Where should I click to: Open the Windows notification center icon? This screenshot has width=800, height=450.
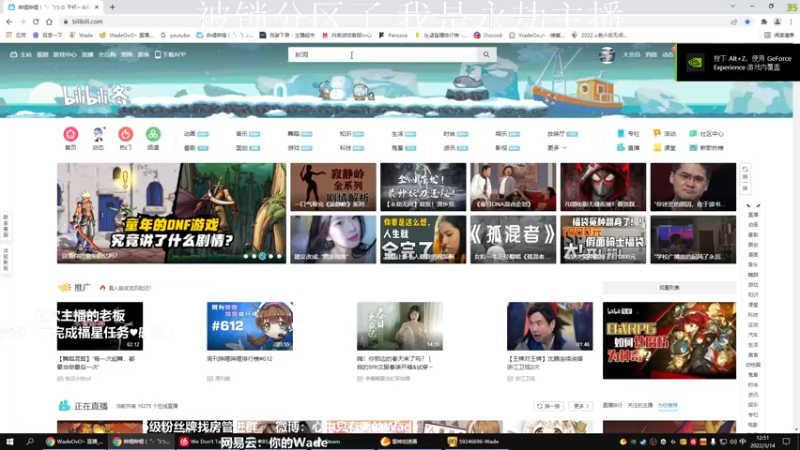(786, 442)
